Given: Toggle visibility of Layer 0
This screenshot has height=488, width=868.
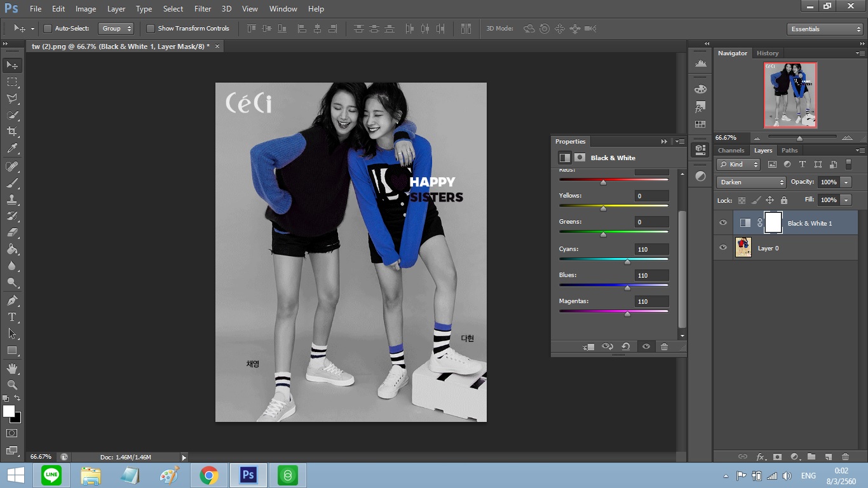Looking at the screenshot, I should point(722,248).
